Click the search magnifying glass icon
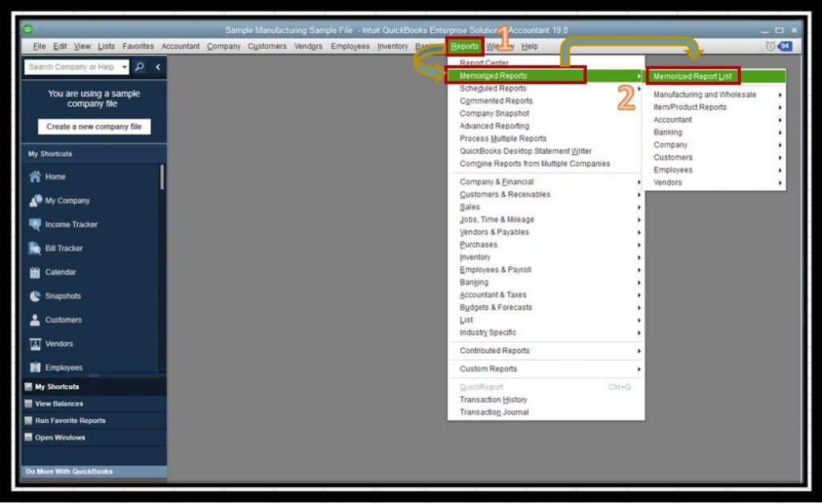This screenshot has width=822, height=504. point(138,67)
